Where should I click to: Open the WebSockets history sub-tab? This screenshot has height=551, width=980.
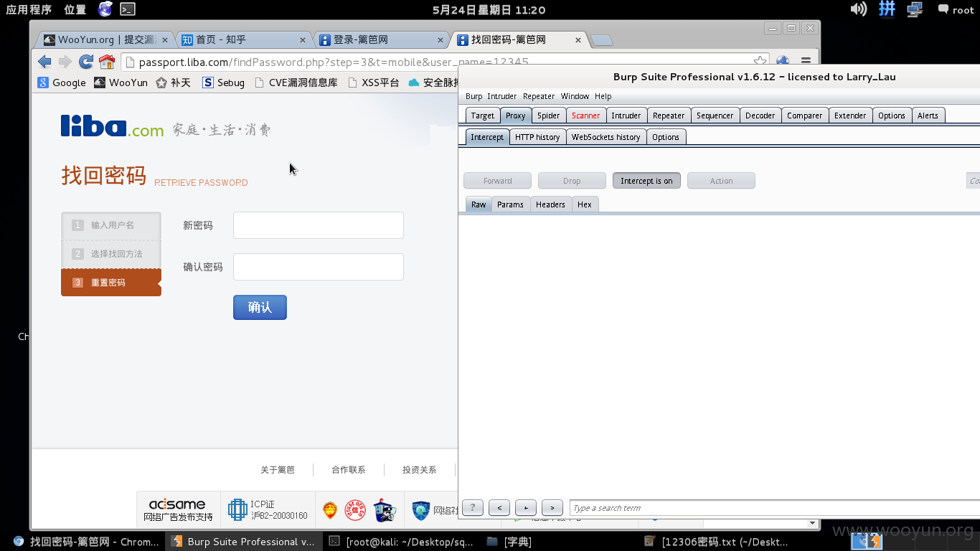pos(606,137)
